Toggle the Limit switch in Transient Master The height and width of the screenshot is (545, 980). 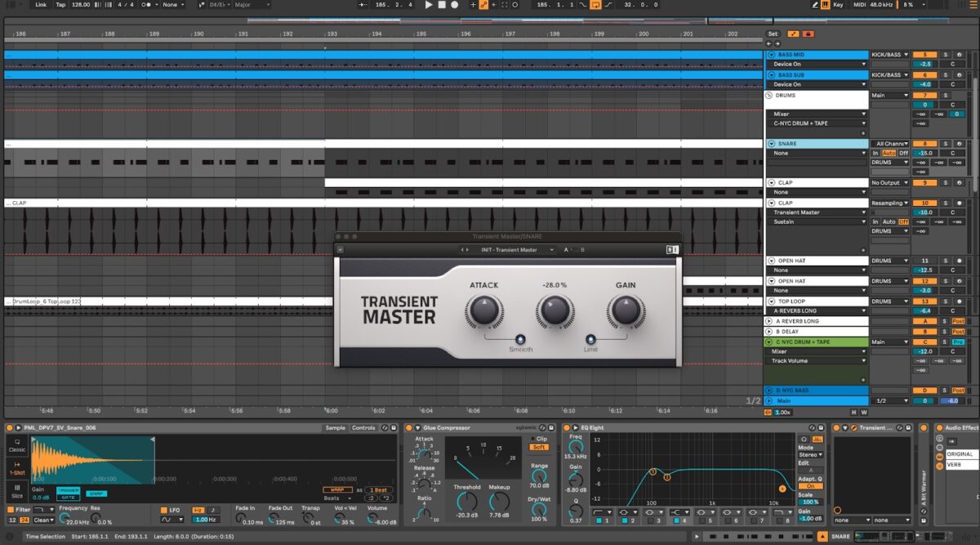590,339
